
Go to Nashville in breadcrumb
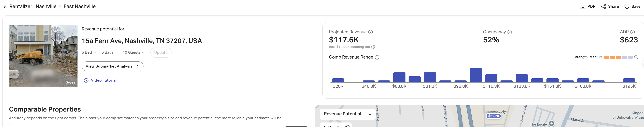click(46, 6)
